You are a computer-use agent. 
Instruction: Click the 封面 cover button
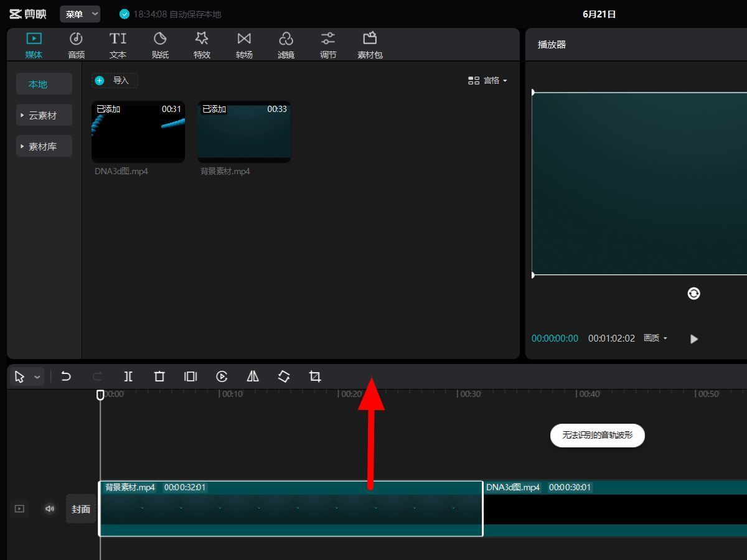pyautogui.click(x=81, y=509)
